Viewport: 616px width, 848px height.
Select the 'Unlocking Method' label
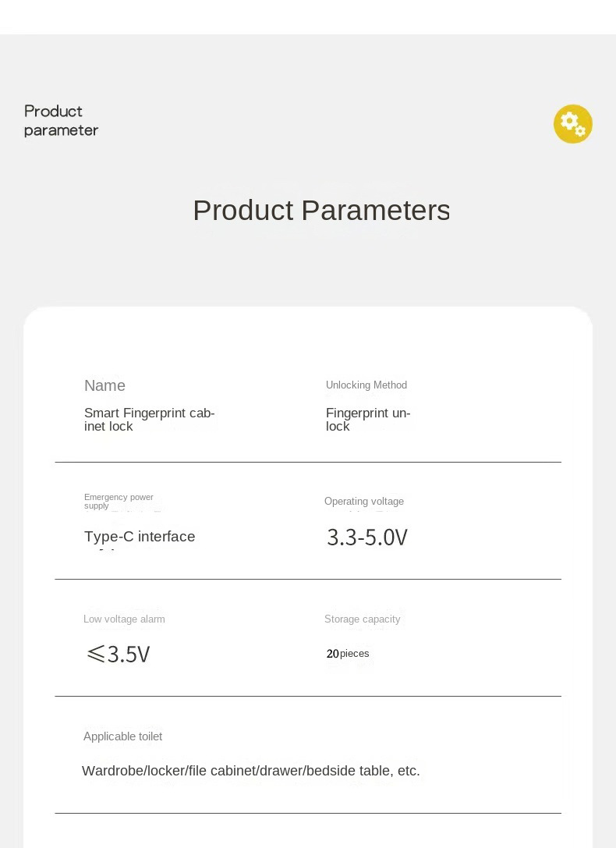tap(366, 385)
